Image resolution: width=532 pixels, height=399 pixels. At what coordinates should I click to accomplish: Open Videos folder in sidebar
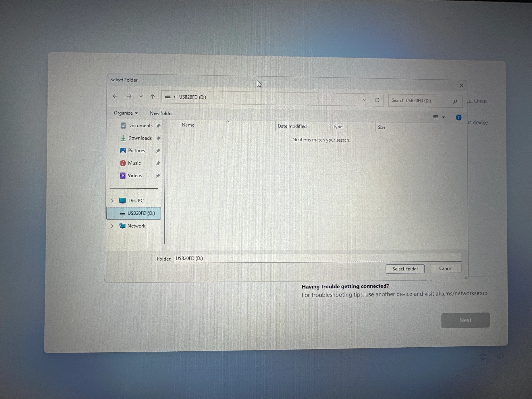135,176
